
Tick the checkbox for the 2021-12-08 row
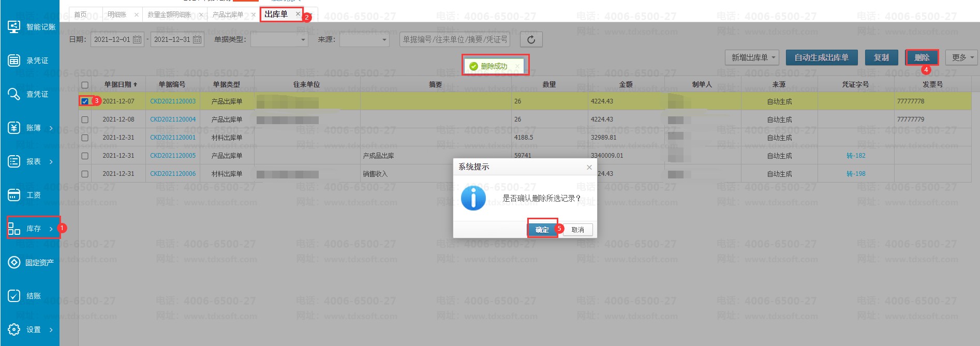pyautogui.click(x=85, y=119)
